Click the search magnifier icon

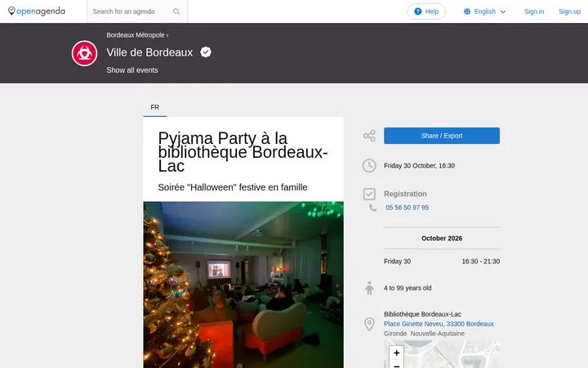click(176, 11)
